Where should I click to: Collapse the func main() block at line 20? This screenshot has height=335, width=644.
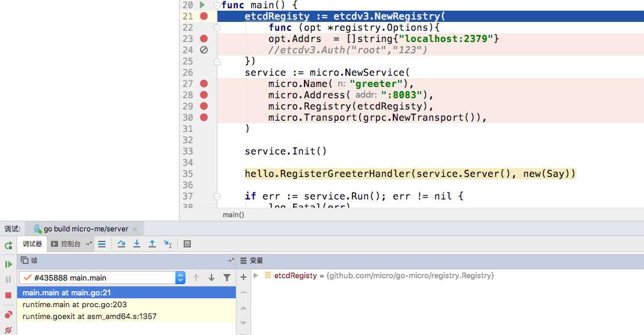(217, 5)
